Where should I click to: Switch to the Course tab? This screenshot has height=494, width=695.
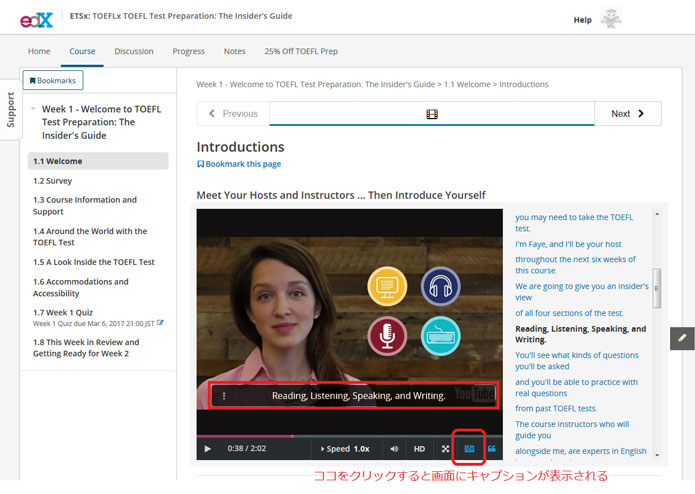[82, 51]
